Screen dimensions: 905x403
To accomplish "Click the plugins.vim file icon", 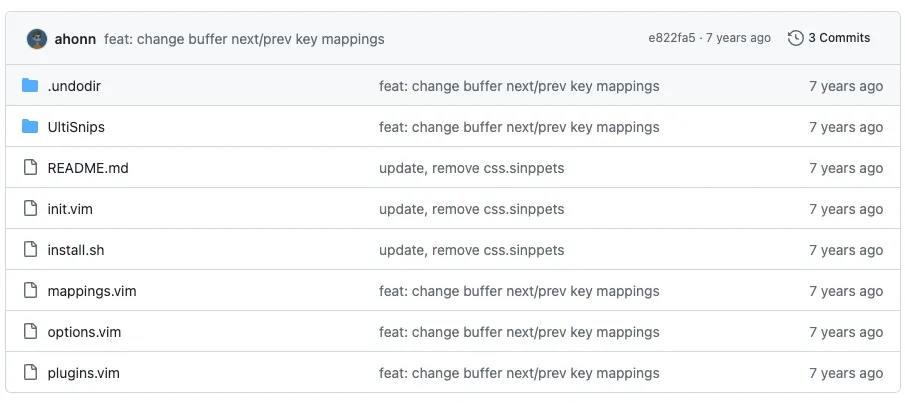I will (x=30, y=373).
